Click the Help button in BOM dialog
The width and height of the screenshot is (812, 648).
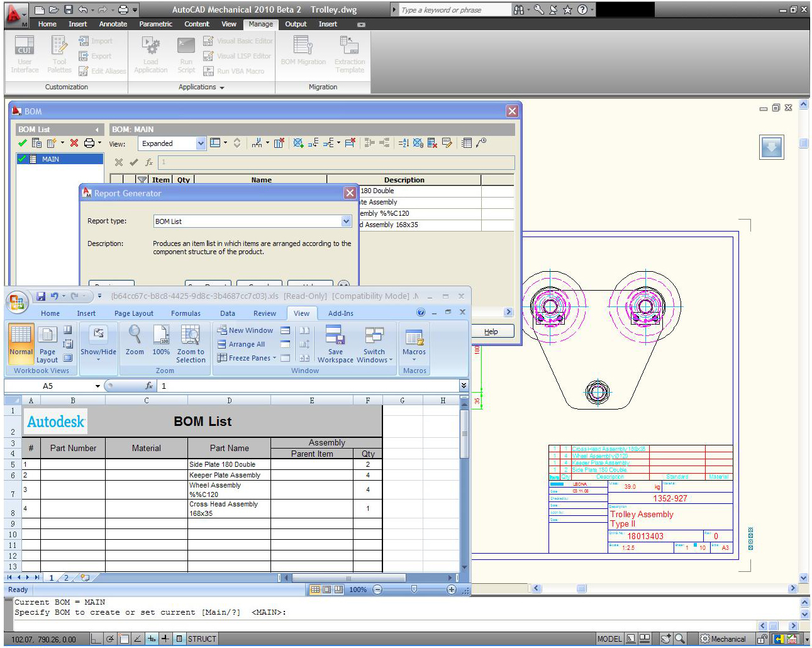(x=491, y=332)
